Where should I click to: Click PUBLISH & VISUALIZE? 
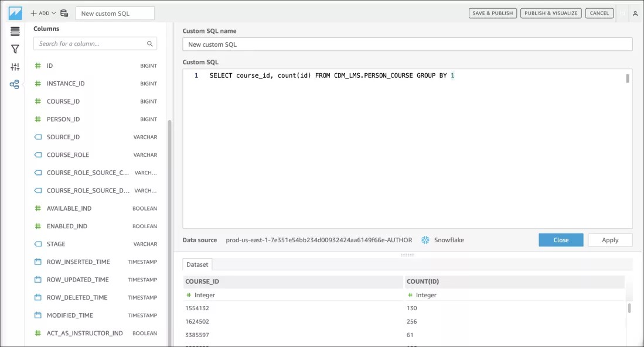(550, 12)
